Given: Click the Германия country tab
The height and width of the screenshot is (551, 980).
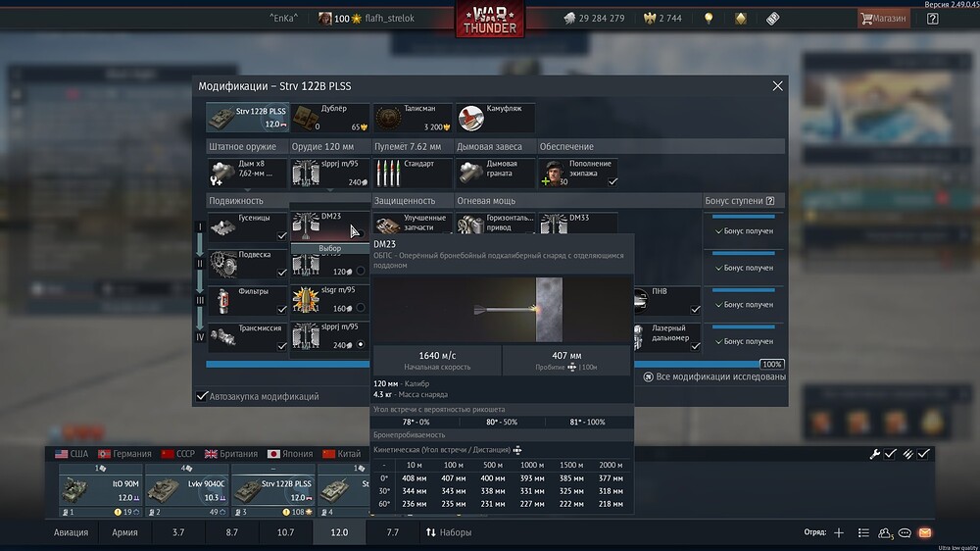Looking at the screenshot, I should [126, 454].
